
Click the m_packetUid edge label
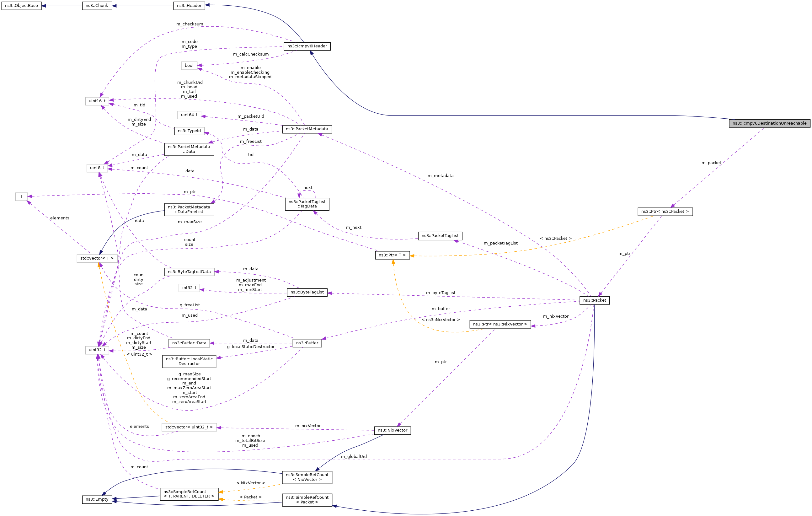point(251,116)
